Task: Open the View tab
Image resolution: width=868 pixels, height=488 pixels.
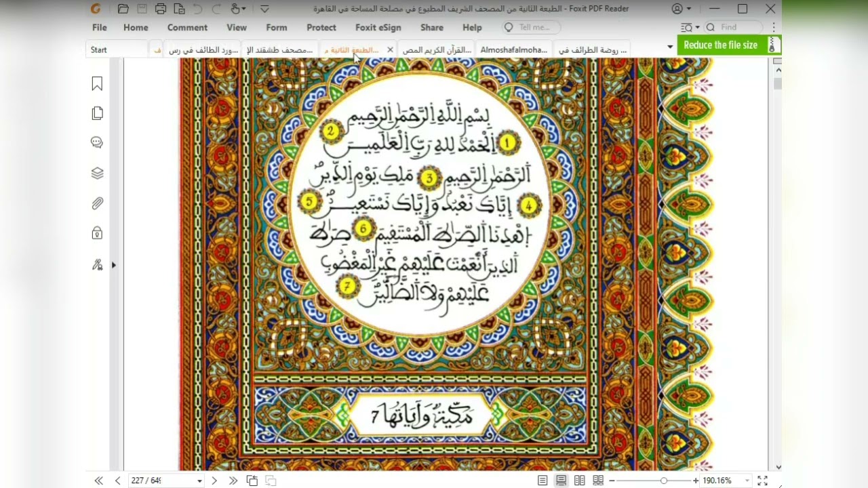Action: point(237,28)
